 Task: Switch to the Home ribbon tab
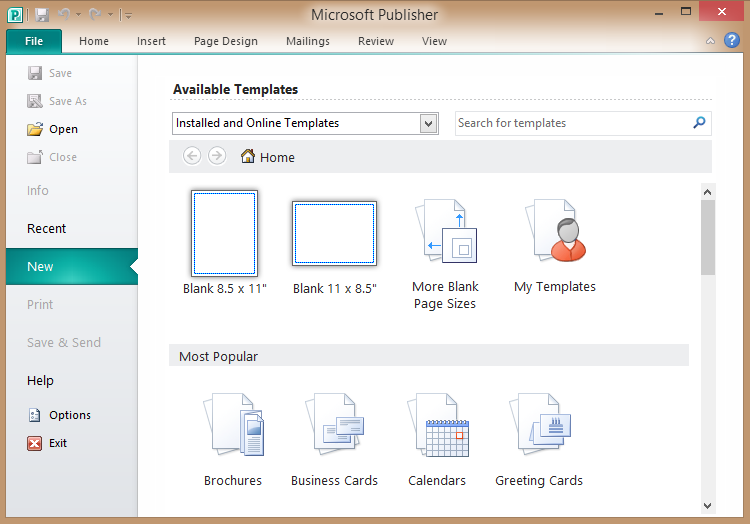pos(94,41)
